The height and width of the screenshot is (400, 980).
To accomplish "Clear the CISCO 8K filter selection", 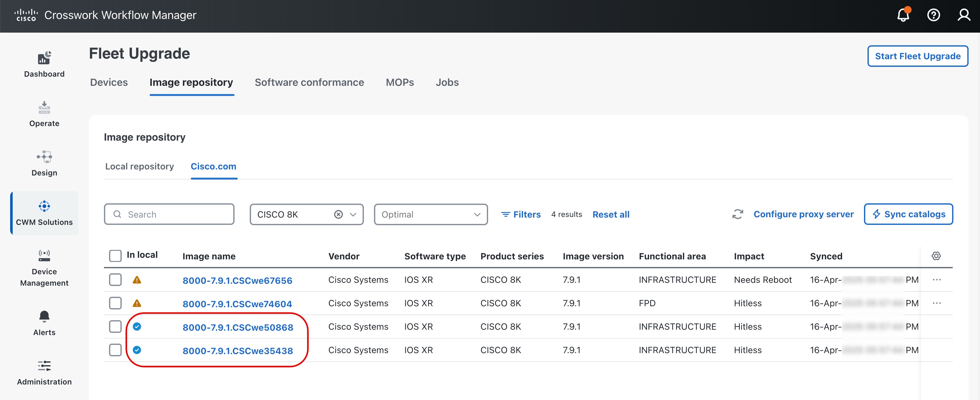I will [338, 214].
